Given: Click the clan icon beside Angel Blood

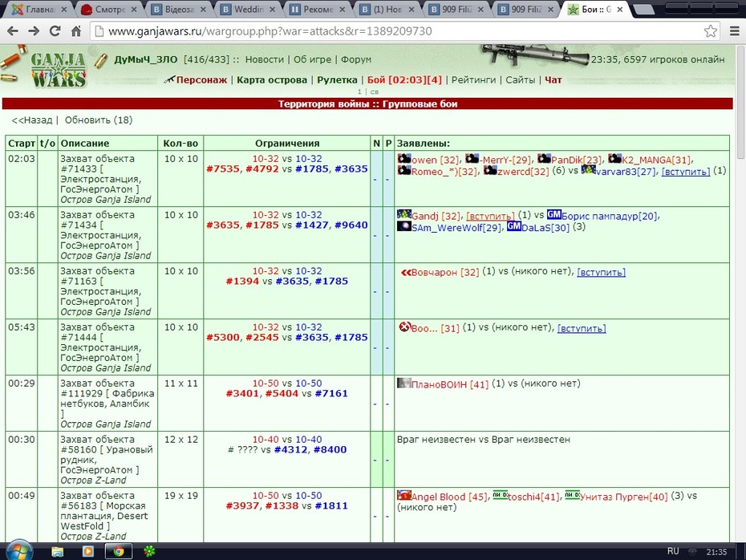Looking at the screenshot, I should click(404, 495).
